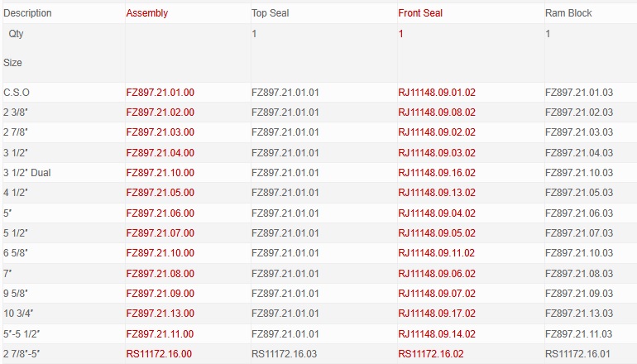Select the FZ897.21.13.00 assembly link
Viewport: 637px width, 364px height.
(160, 314)
